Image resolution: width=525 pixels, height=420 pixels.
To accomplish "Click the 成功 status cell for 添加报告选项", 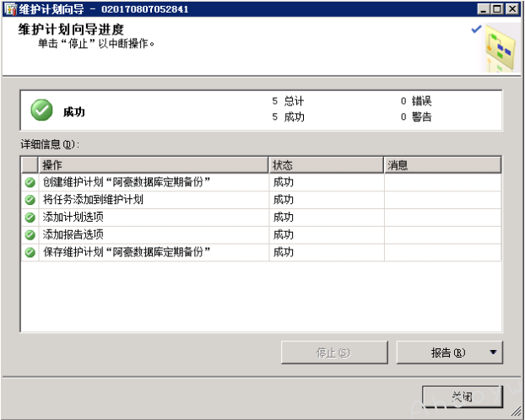I will point(284,234).
